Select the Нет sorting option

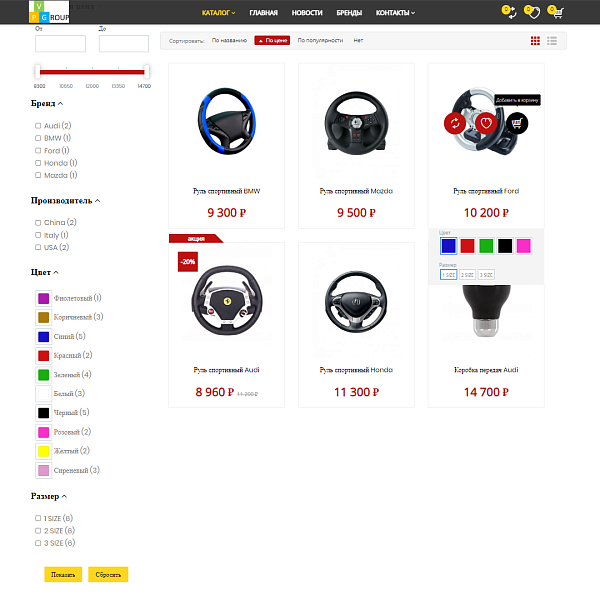tap(358, 40)
